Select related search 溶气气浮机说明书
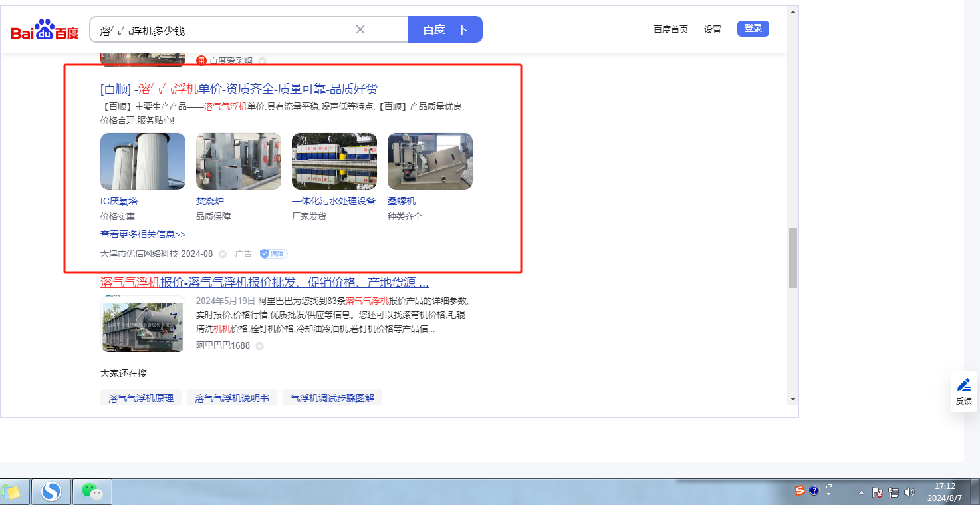The image size is (980, 505). point(232,398)
